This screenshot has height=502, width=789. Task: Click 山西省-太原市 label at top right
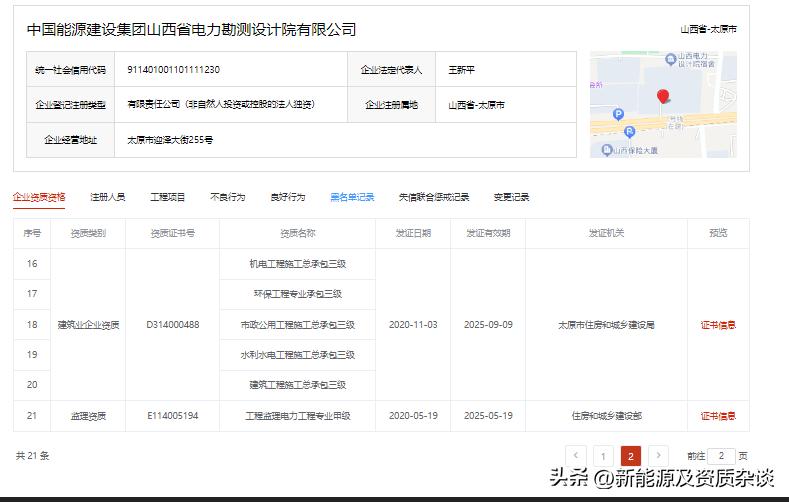708,30
